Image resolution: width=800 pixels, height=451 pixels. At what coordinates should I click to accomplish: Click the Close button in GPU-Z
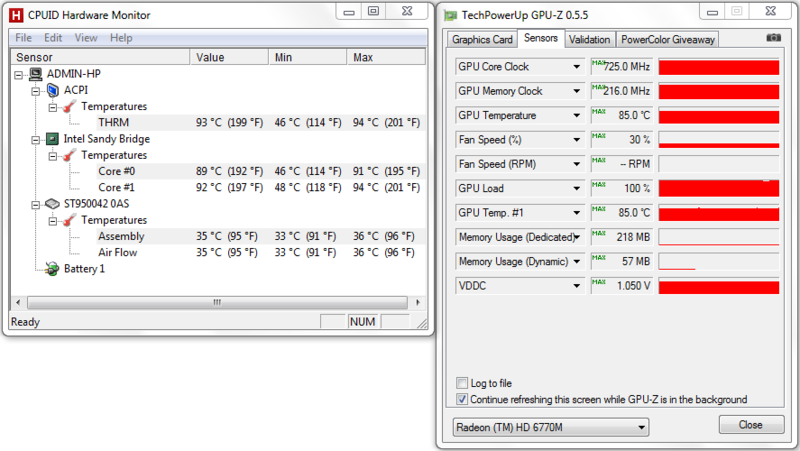(751, 424)
